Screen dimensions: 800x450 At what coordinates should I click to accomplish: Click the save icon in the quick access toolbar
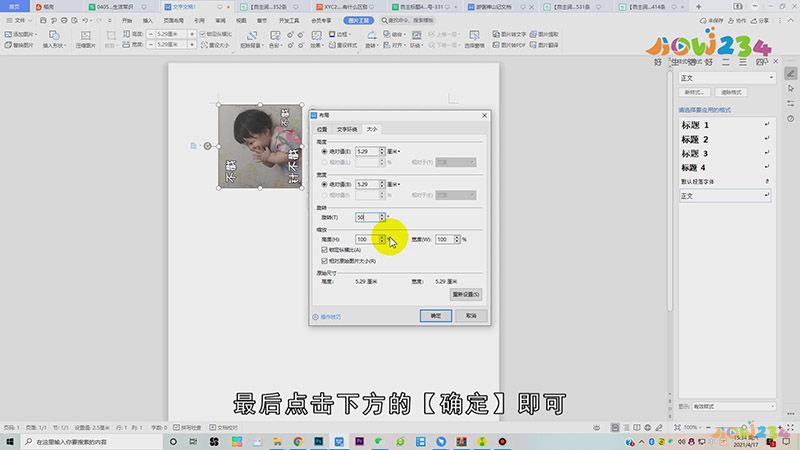(x=43, y=20)
